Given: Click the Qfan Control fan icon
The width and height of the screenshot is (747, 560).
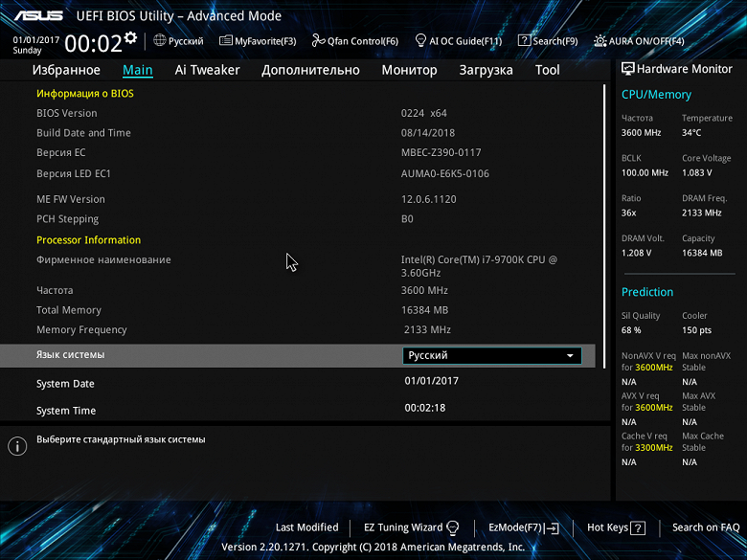Looking at the screenshot, I should (318, 40).
